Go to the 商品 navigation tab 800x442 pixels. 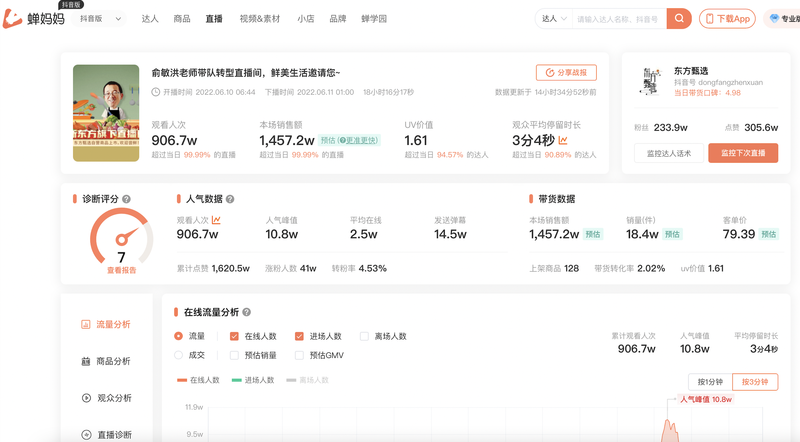(x=181, y=19)
